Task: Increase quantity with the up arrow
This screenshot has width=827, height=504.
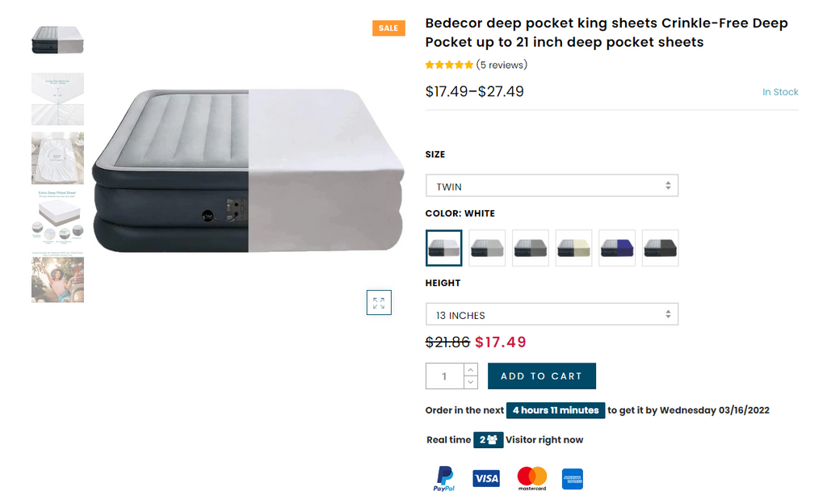Action: pos(471,370)
